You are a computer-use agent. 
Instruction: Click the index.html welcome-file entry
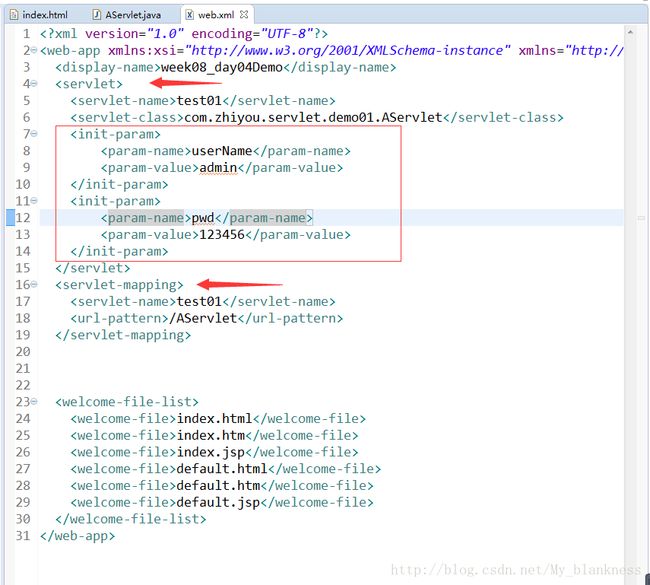(214, 418)
